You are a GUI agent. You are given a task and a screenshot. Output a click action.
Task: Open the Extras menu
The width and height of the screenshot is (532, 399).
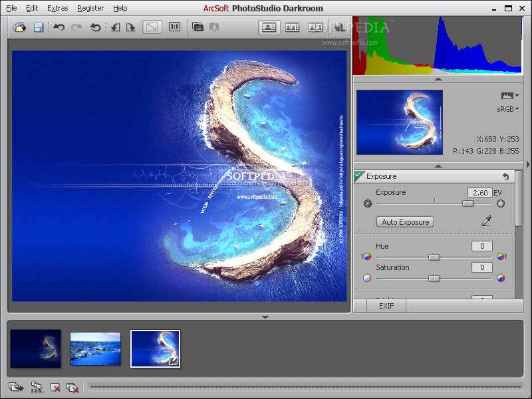(58, 8)
